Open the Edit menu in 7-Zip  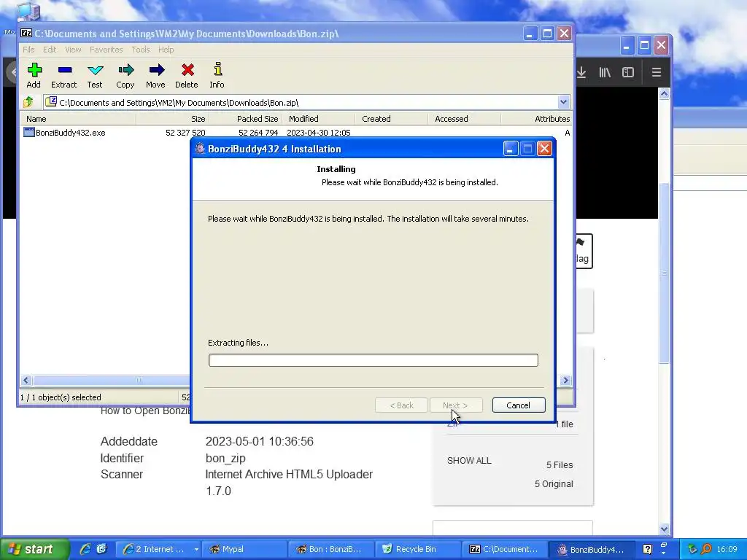(50, 50)
